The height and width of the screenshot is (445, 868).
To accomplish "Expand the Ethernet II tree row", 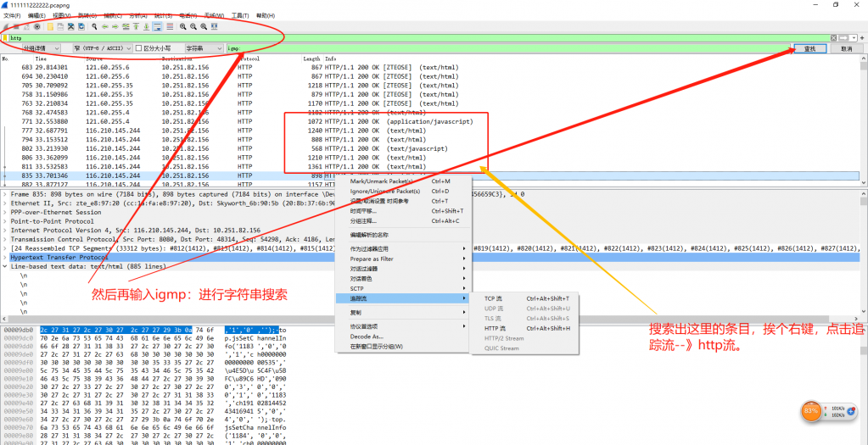I will pos(6,203).
